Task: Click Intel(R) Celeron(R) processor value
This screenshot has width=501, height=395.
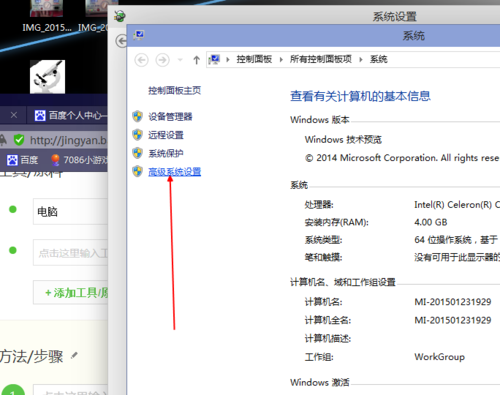Action: 457,205
